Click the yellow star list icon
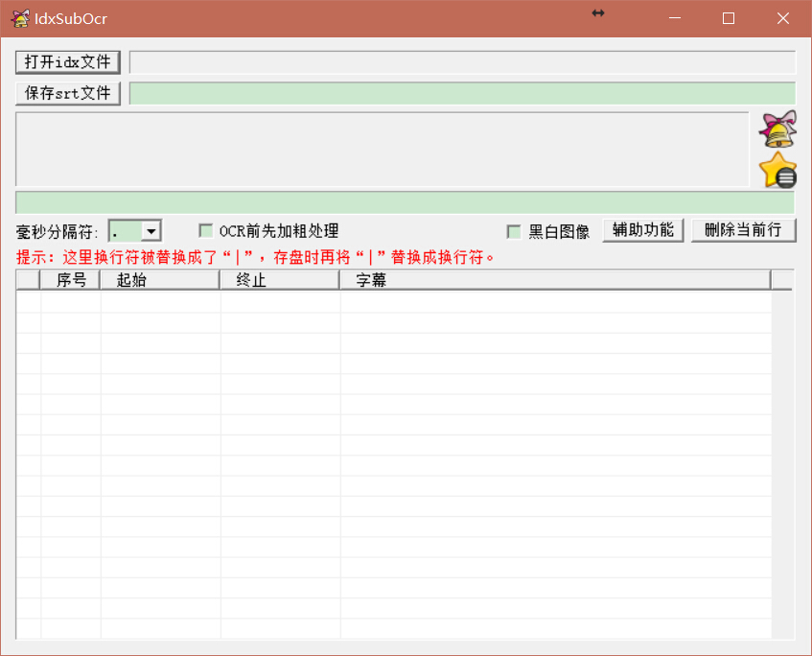812x656 pixels. coord(777,170)
